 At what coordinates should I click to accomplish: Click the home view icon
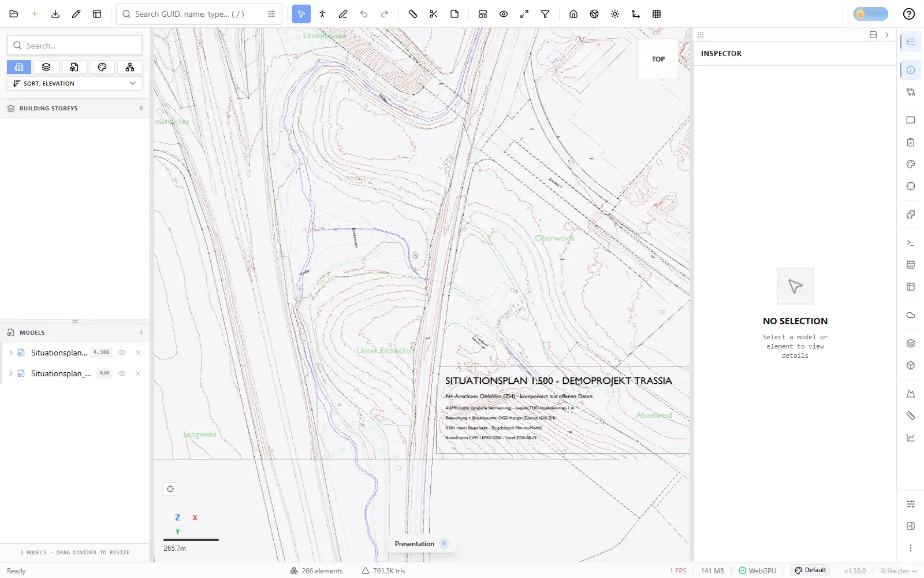coord(573,14)
